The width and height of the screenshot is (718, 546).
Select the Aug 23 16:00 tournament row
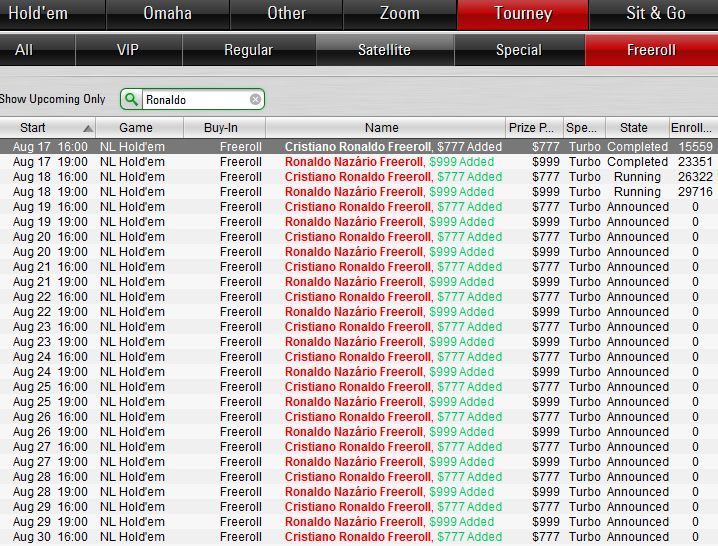click(359, 327)
